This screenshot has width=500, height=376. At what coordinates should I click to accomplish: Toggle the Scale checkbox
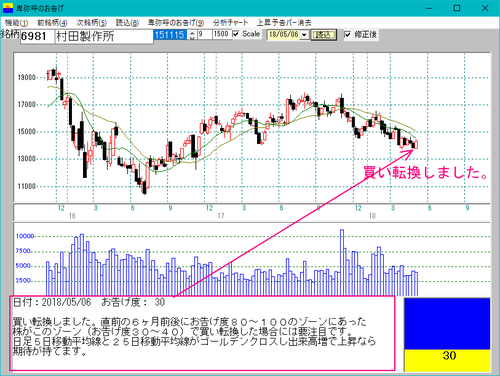coord(236,34)
